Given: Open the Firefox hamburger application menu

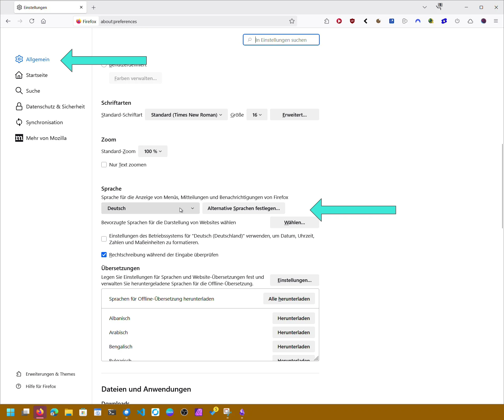Looking at the screenshot, I should 496,21.
